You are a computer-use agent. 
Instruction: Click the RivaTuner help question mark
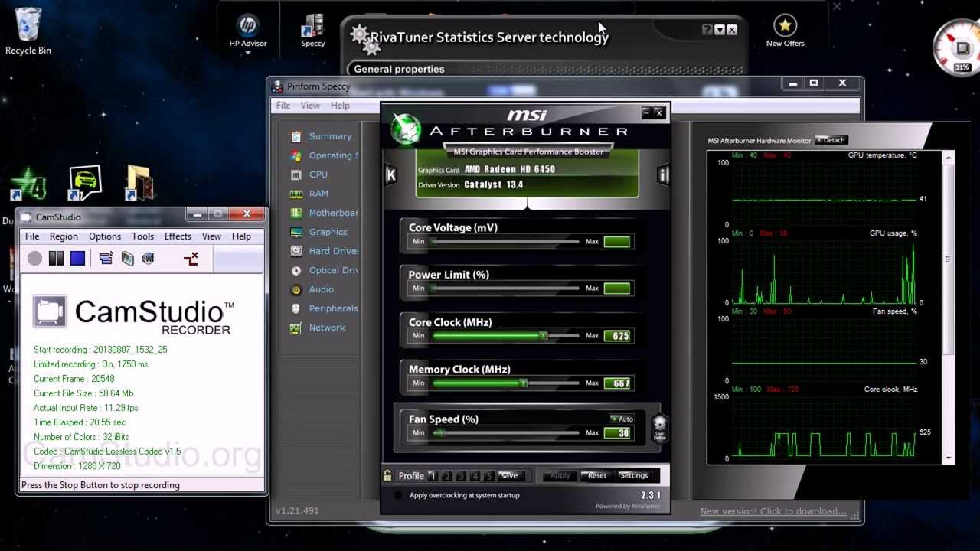click(x=707, y=30)
